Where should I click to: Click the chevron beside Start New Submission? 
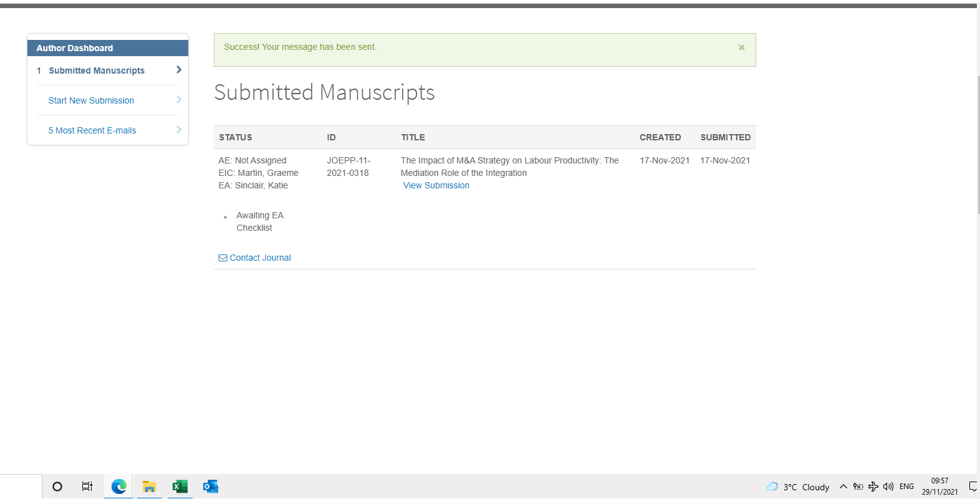[x=179, y=100]
